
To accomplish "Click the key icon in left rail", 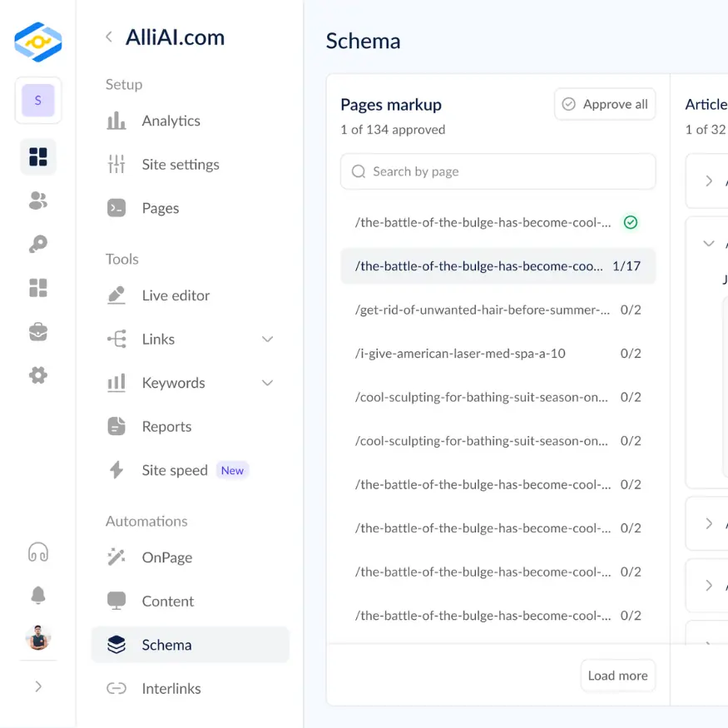I will click(x=38, y=244).
